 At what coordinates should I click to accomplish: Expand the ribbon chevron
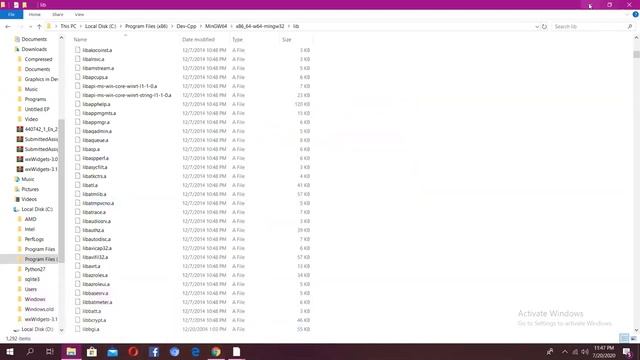point(627,14)
